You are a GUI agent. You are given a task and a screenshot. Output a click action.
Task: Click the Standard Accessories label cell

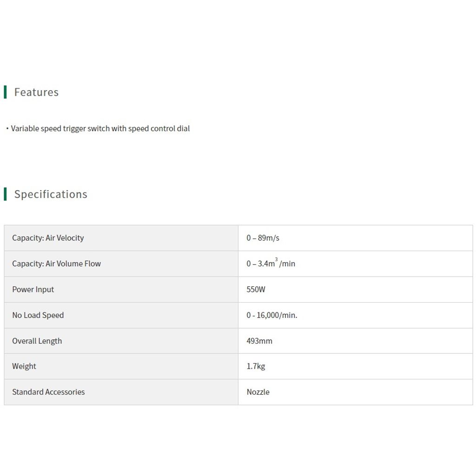[121, 392]
